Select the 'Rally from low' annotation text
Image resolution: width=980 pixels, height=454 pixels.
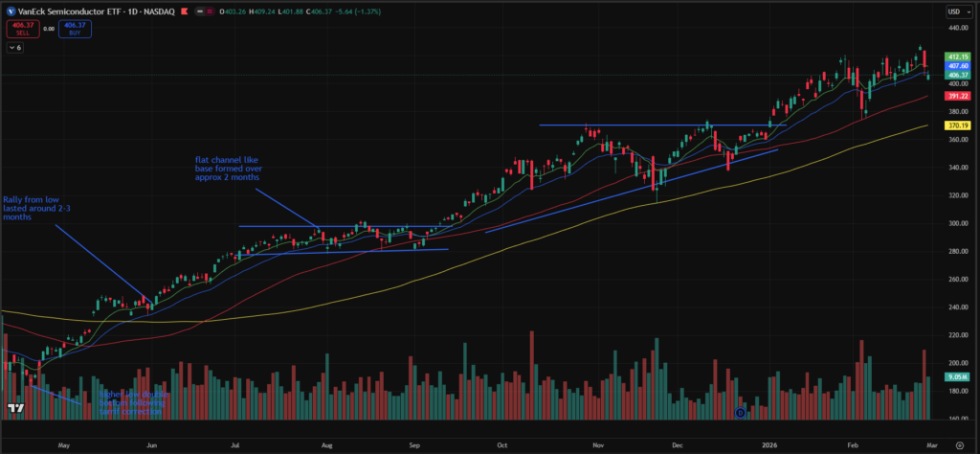31,208
